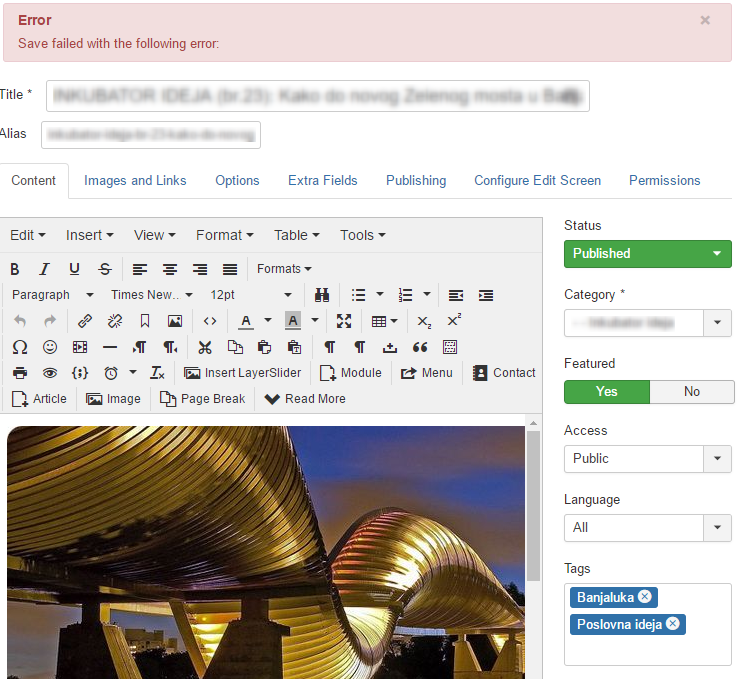The image size is (742, 679).
Task: Clear formatting icon
Action: pos(157,373)
